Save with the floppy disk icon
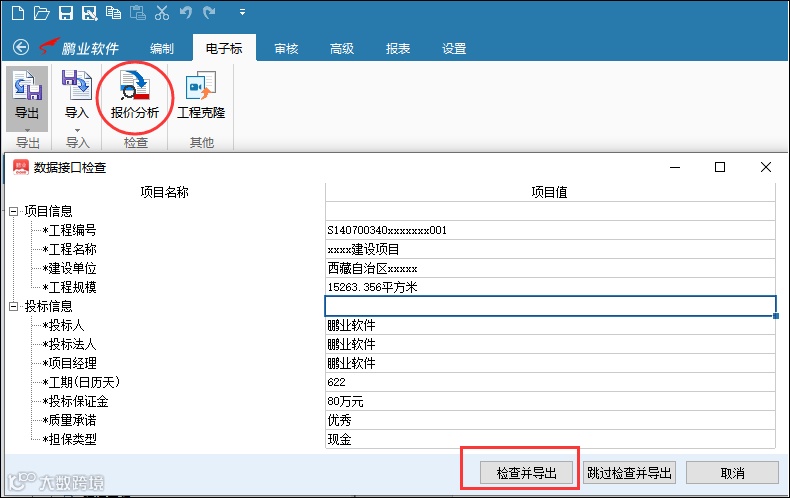 click(66, 13)
